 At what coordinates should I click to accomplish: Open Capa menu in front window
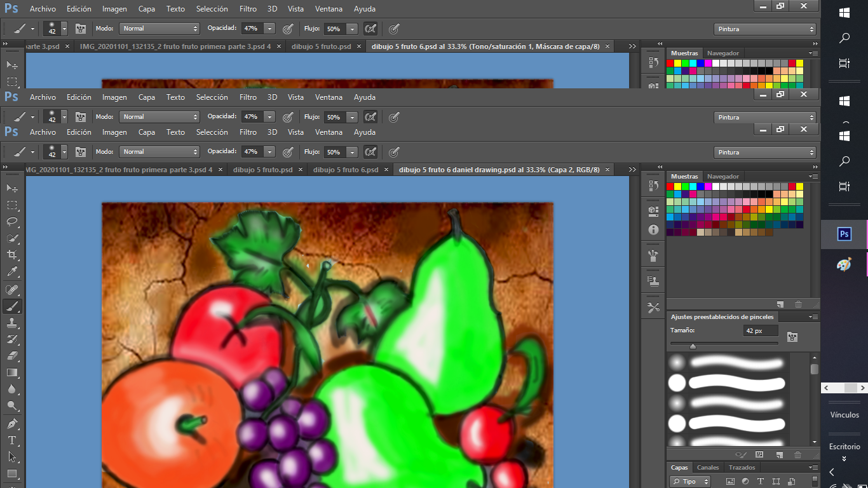(x=147, y=132)
